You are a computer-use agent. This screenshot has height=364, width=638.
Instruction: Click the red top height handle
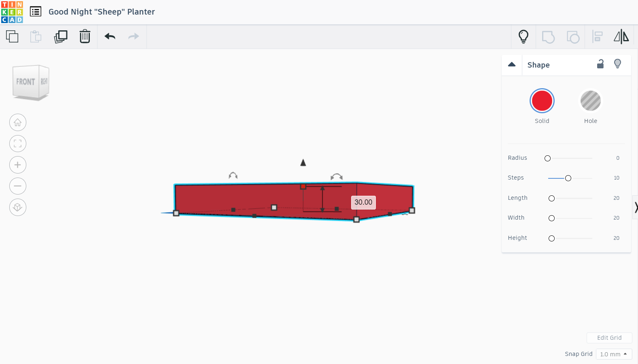[303, 186]
